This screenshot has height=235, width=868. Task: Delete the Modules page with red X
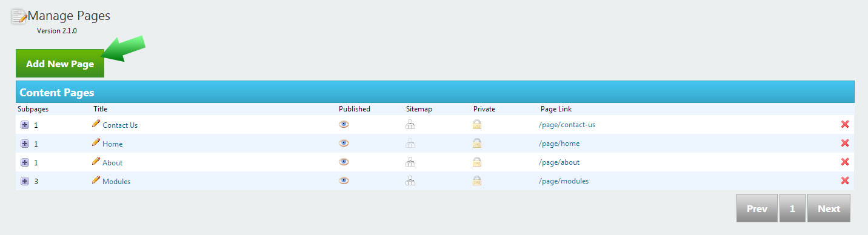(845, 180)
